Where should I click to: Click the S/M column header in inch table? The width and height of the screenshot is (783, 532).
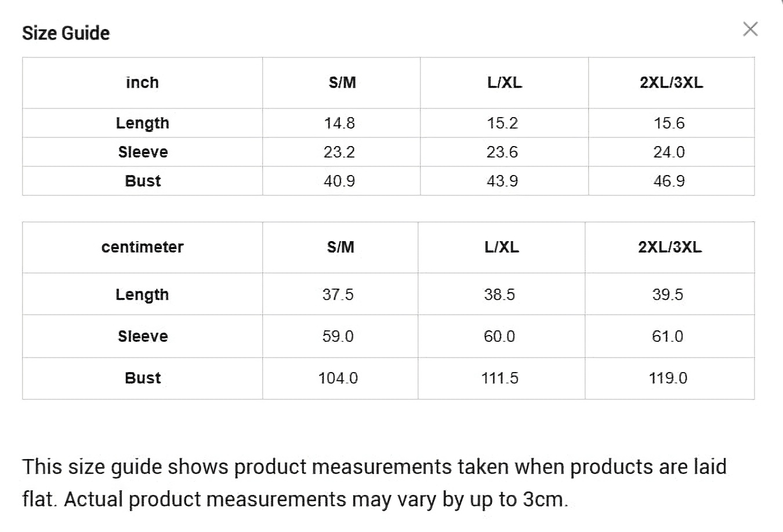pos(342,83)
